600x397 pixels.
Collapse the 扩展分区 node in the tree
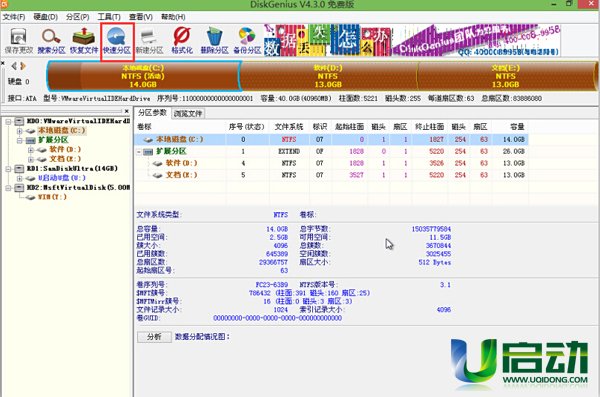[20, 141]
